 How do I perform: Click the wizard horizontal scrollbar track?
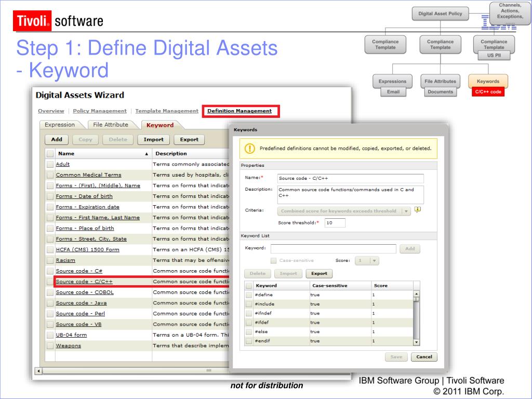tap(136, 371)
